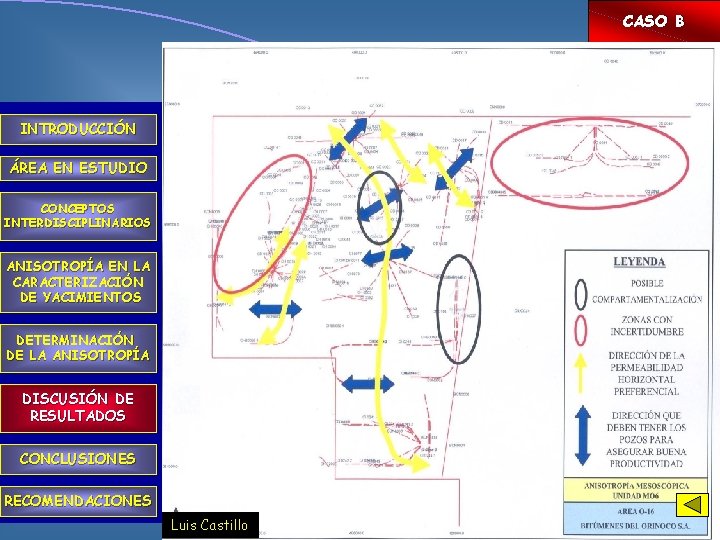Click the yellow arrow legend symbol

(x=581, y=373)
